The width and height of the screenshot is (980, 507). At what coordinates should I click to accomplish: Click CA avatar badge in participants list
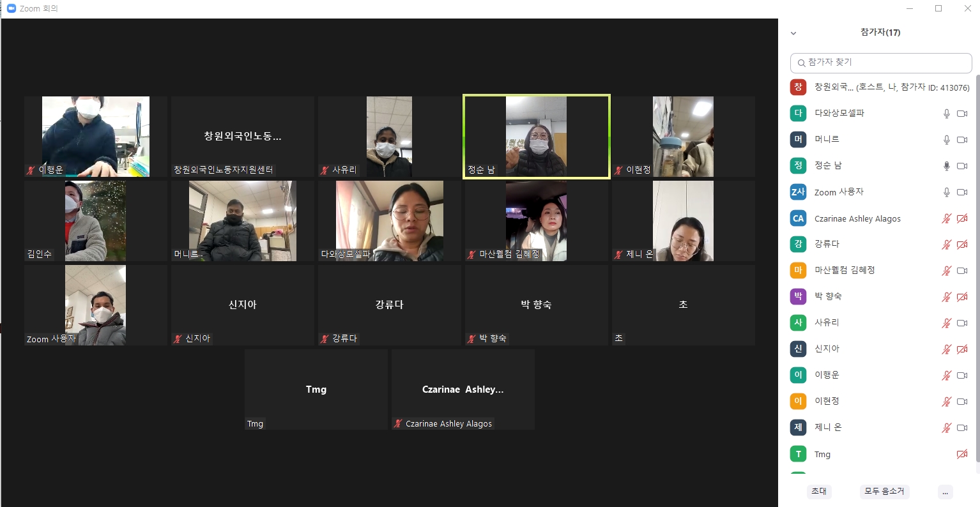click(798, 218)
